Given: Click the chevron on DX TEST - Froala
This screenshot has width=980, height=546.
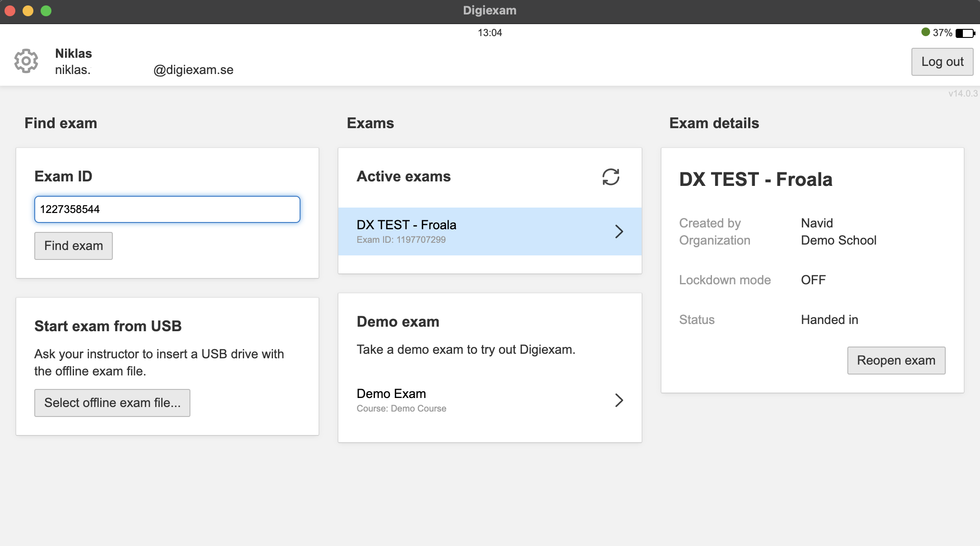Looking at the screenshot, I should tap(619, 231).
